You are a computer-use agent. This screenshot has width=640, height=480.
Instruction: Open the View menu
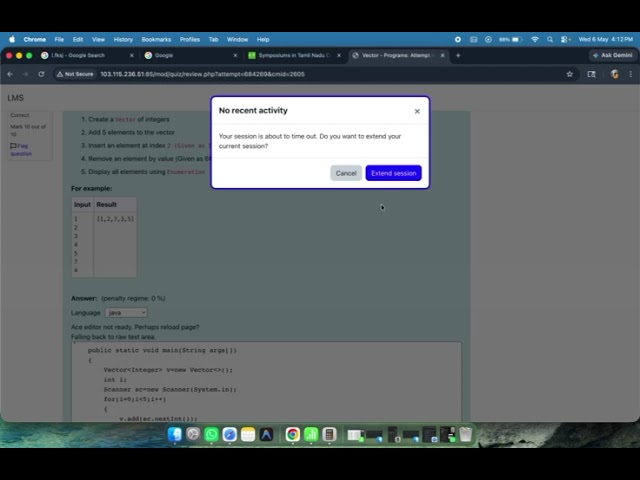98,40
